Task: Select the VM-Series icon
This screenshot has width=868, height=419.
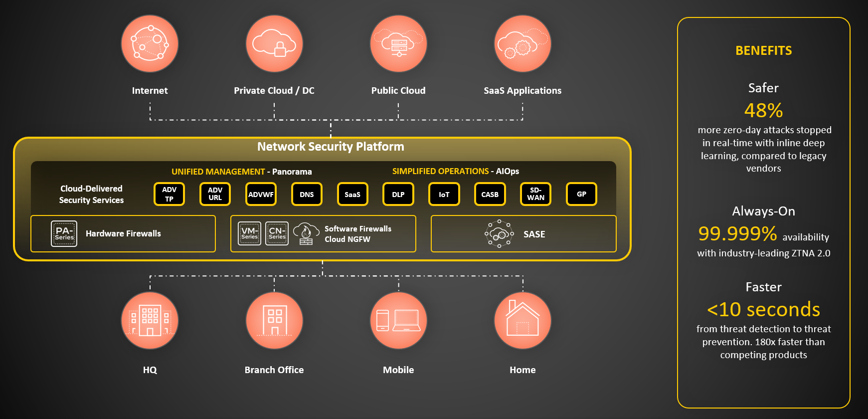Action: click(249, 233)
